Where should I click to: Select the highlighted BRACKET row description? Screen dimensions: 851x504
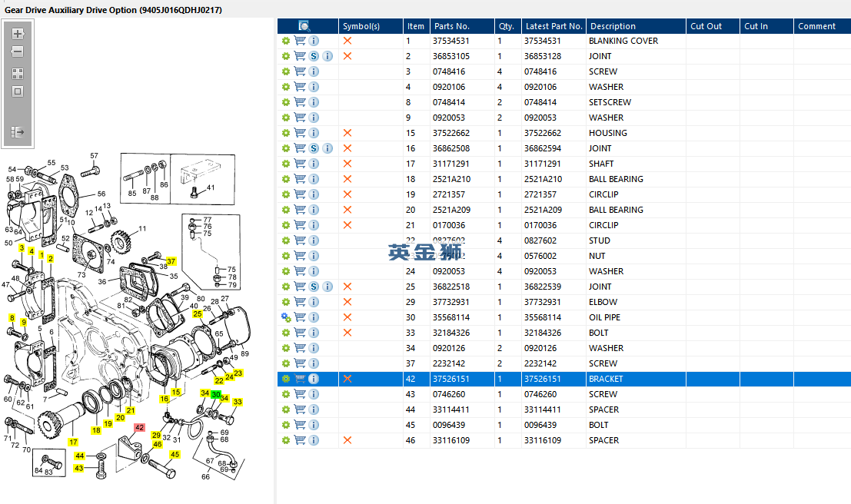click(x=606, y=379)
